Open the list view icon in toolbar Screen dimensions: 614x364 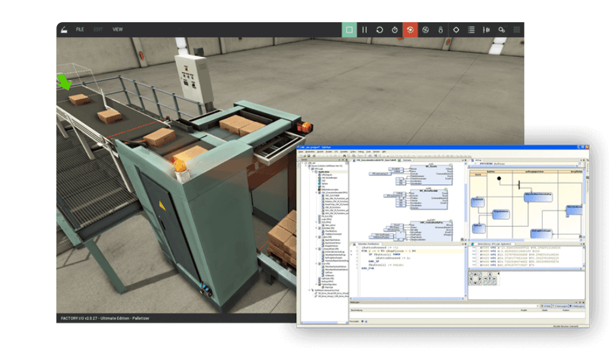coord(471,29)
